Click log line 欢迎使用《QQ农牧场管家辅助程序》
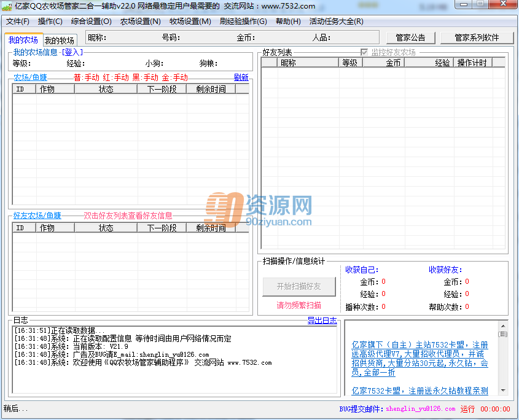Screen dimensions: 519x420 (143, 363)
